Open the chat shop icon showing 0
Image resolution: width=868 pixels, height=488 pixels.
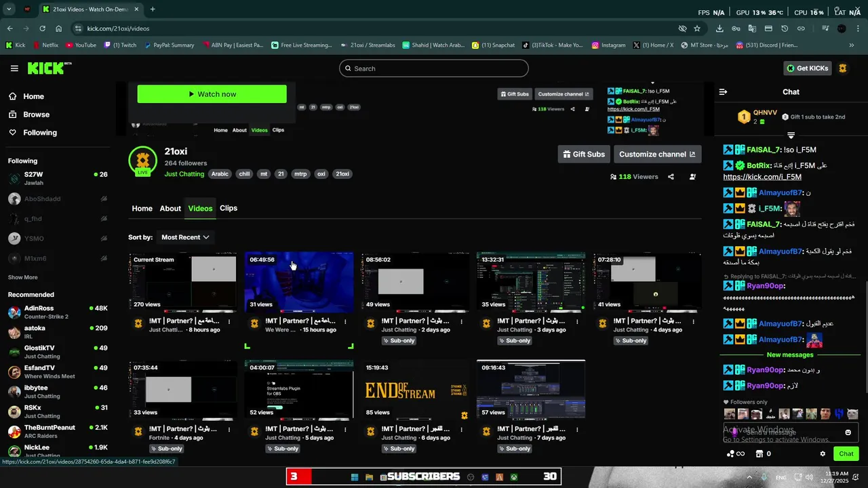point(763,454)
